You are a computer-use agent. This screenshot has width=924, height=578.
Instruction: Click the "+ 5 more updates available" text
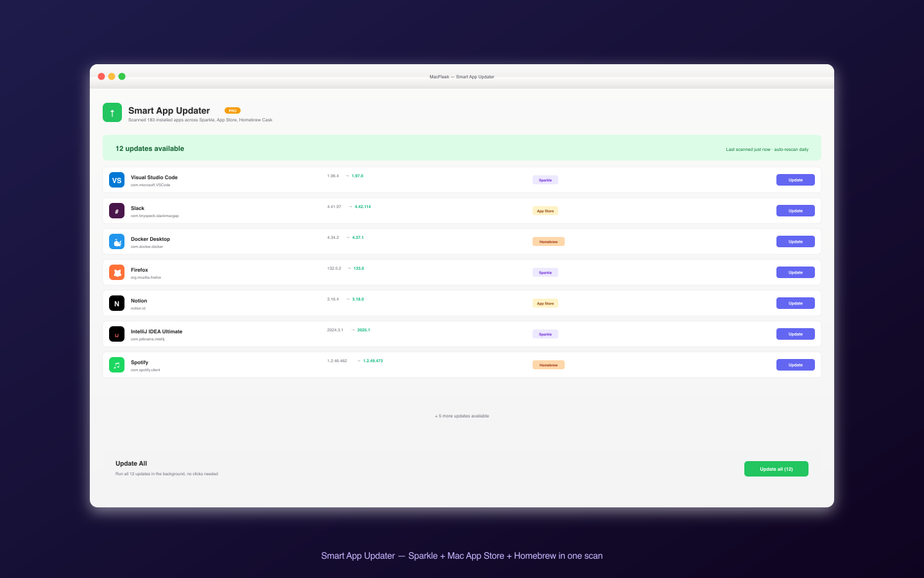(x=462, y=416)
